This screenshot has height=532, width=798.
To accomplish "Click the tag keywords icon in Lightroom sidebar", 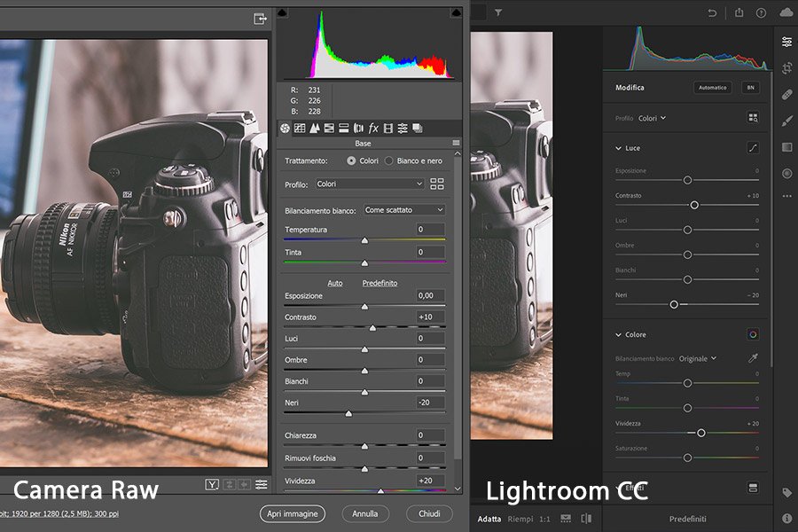I will pos(786,492).
